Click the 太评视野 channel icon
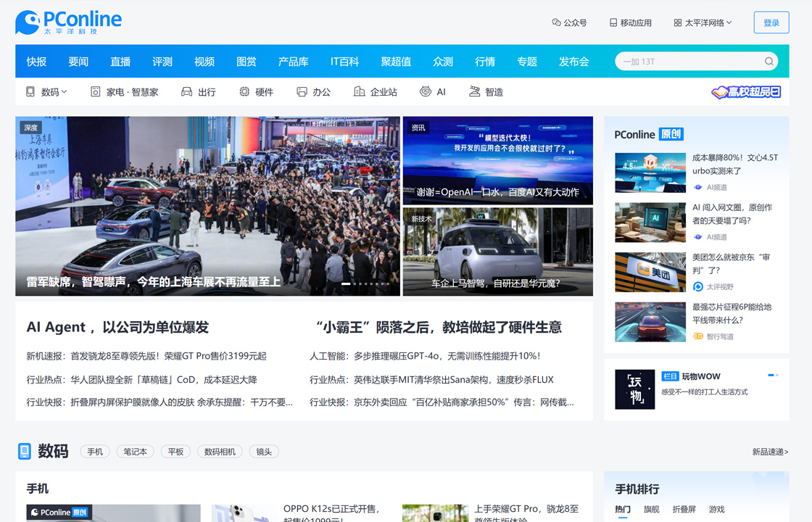The height and width of the screenshot is (522, 812). pyautogui.click(x=698, y=287)
